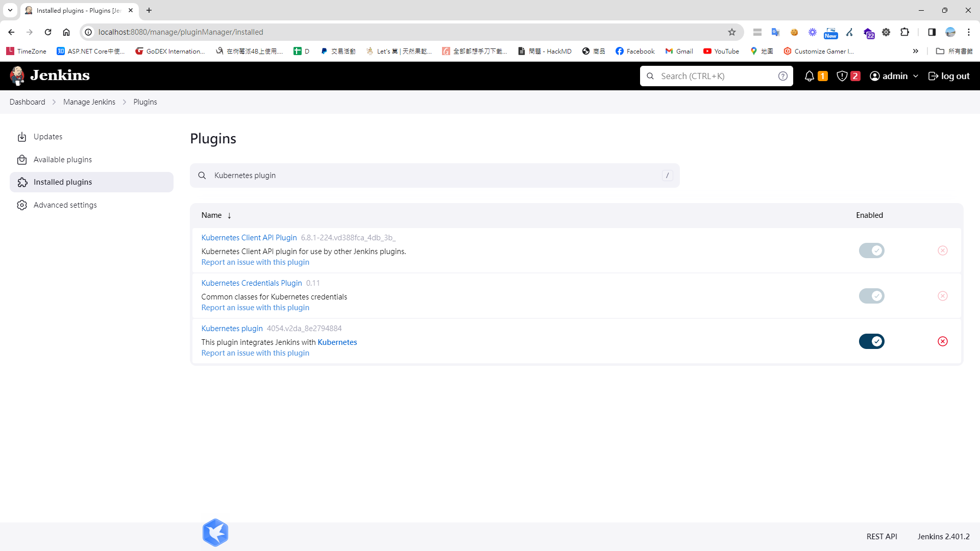Open Advanced settings via its gear icon

pos(22,205)
